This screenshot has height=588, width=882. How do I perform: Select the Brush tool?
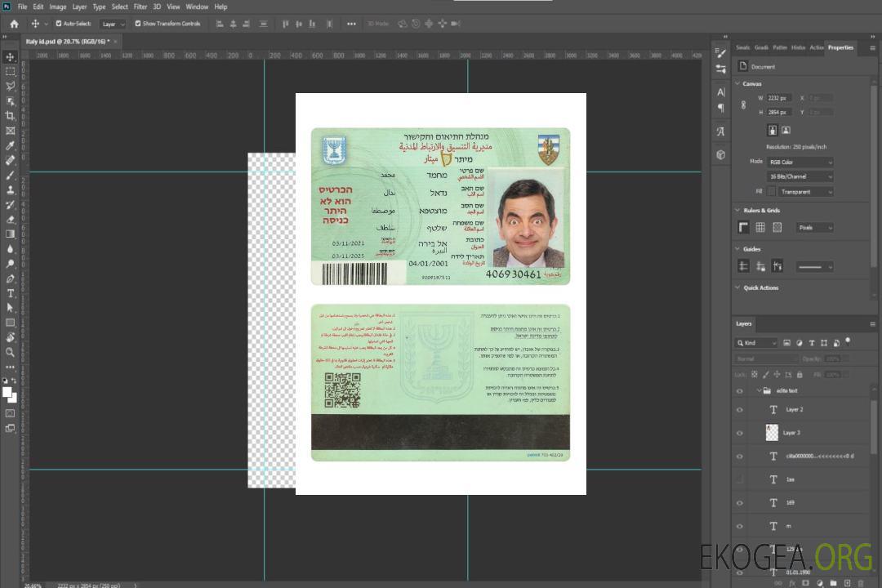click(x=10, y=175)
